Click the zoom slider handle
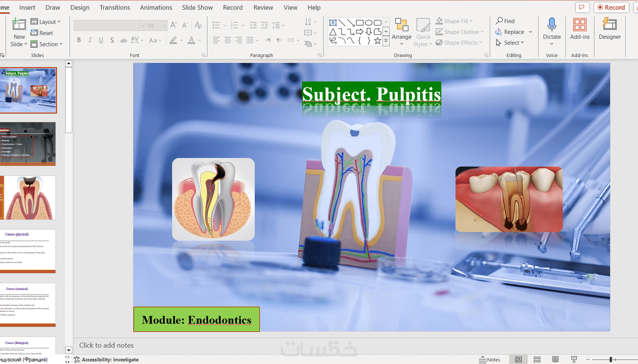Viewport: 638px width, 364px height. coord(611,359)
